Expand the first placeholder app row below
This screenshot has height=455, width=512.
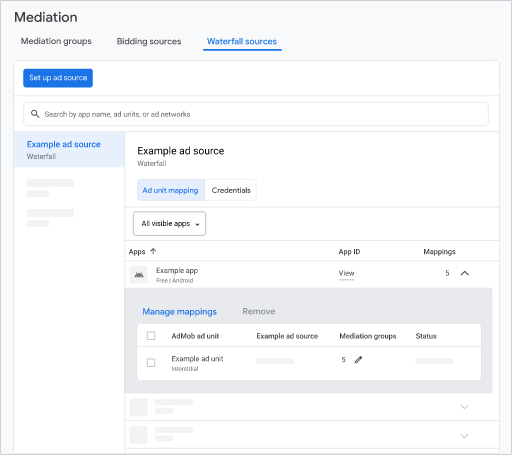point(464,407)
